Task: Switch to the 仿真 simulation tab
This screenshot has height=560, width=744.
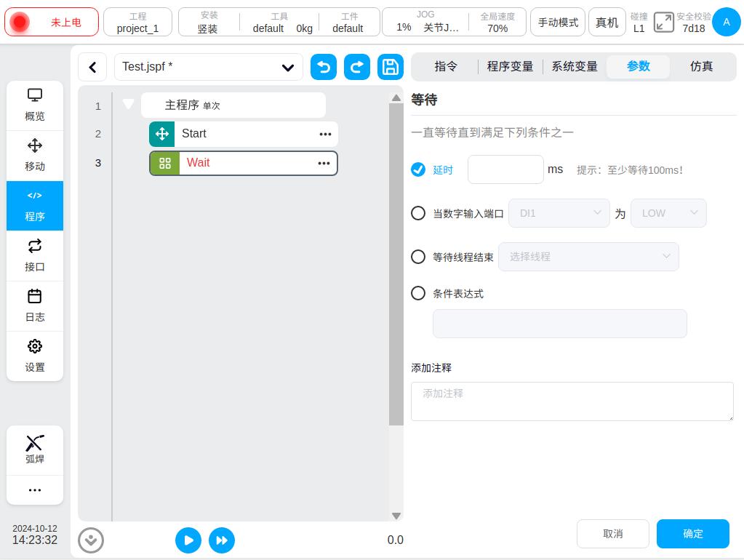Action: [x=701, y=66]
